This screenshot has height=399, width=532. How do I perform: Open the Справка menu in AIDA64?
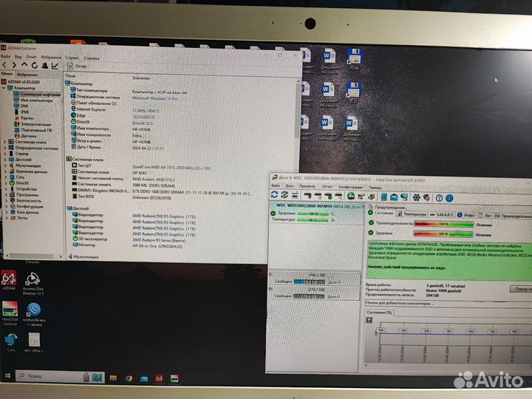coord(92,58)
